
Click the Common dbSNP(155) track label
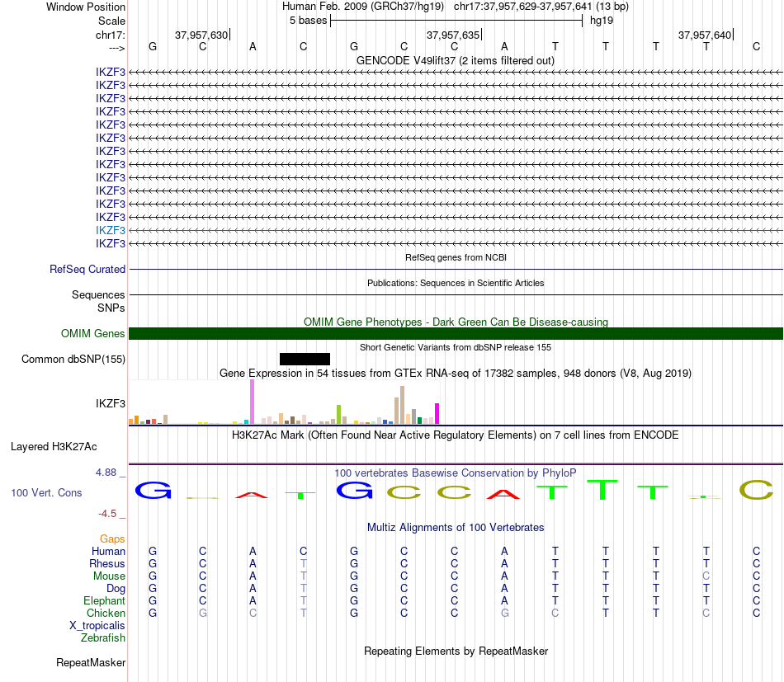click(73, 360)
